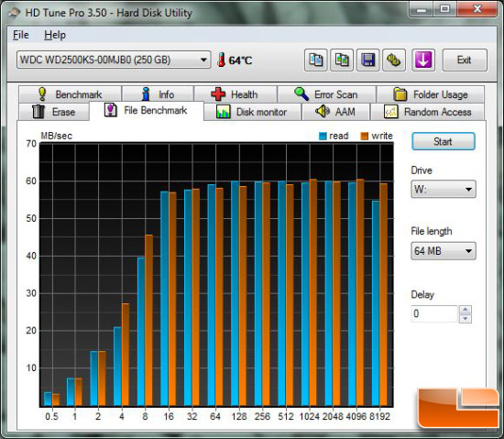Open the options wrench icon
The image size is (504, 439).
(394, 60)
